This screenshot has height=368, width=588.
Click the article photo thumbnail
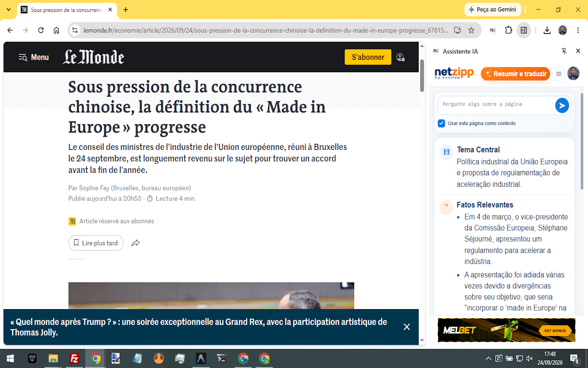[x=211, y=296]
